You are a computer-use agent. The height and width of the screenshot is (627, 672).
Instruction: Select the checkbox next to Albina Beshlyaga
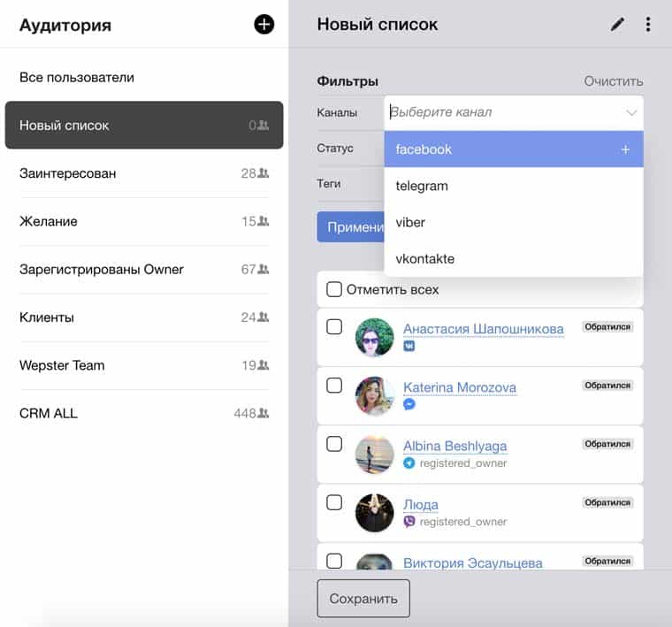tap(334, 444)
